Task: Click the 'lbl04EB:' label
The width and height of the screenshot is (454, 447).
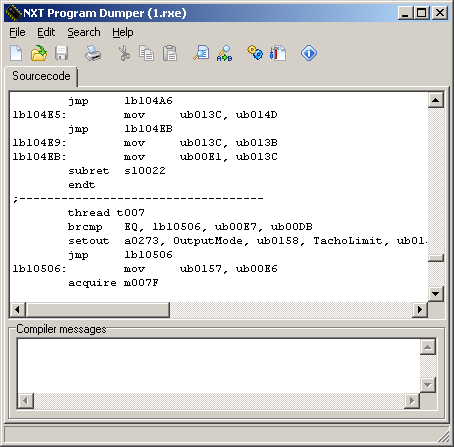Action: [x=39, y=157]
